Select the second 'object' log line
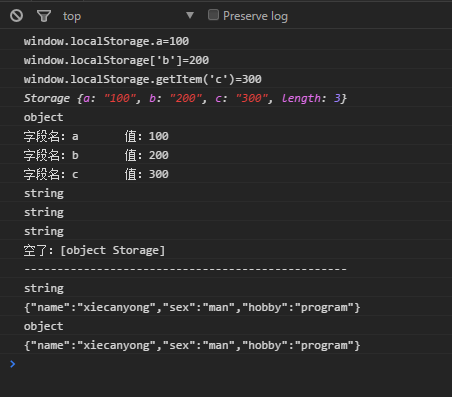The image size is (452, 397). [43, 326]
